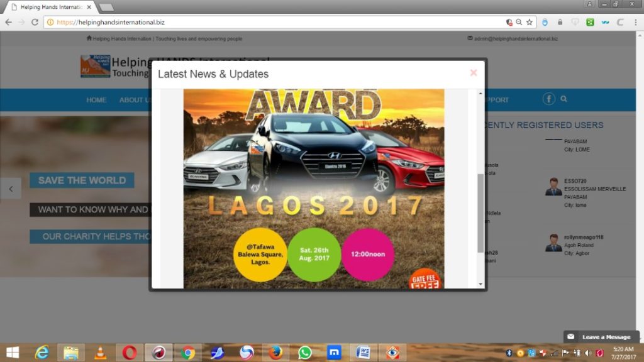The width and height of the screenshot is (644, 362).
Task: Click the previous slide arrow on carousel
Action: pos(10,189)
